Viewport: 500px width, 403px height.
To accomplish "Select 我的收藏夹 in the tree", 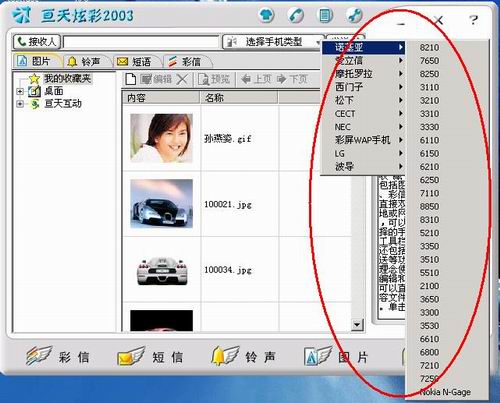I will [68, 78].
